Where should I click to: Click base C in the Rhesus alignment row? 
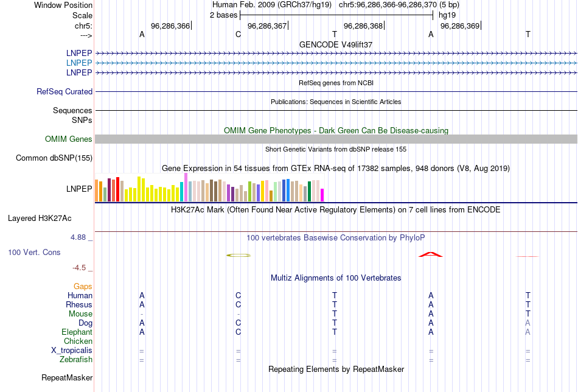coord(238,305)
